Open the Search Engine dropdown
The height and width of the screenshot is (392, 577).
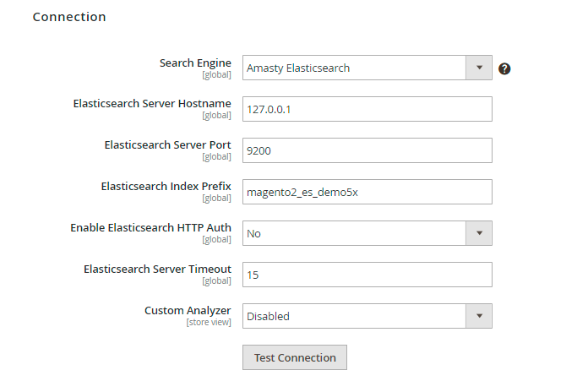tap(367, 68)
